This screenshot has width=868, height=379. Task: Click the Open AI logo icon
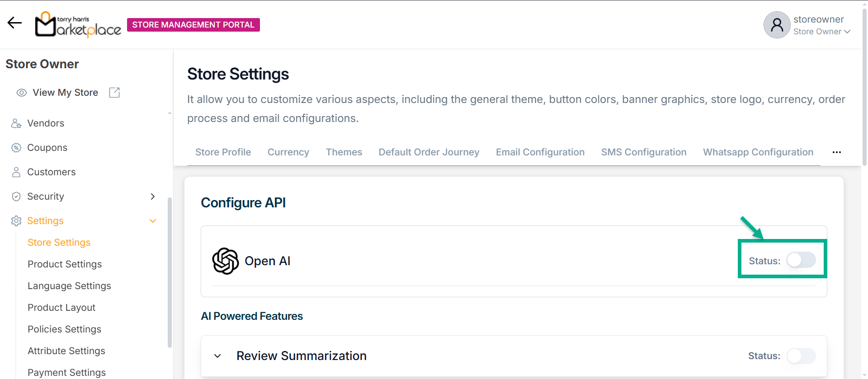pos(225,261)
